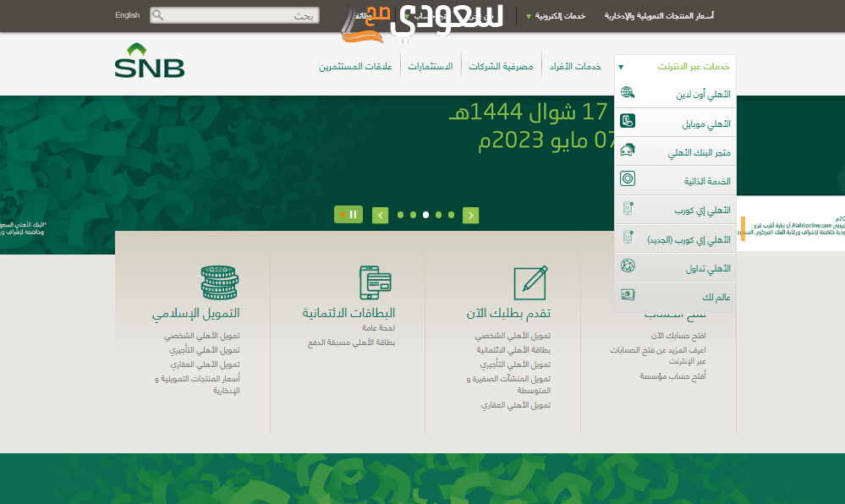The height and width of the screenshot is (504, 845).
Task: Select الأهلي إي كورب menu entry
Action: tap(675, 209)
